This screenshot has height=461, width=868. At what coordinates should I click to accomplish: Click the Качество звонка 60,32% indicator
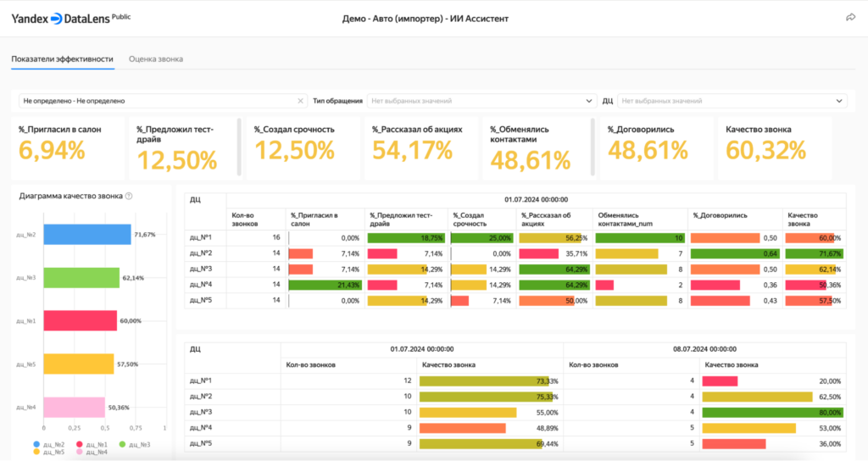point(766,148)
